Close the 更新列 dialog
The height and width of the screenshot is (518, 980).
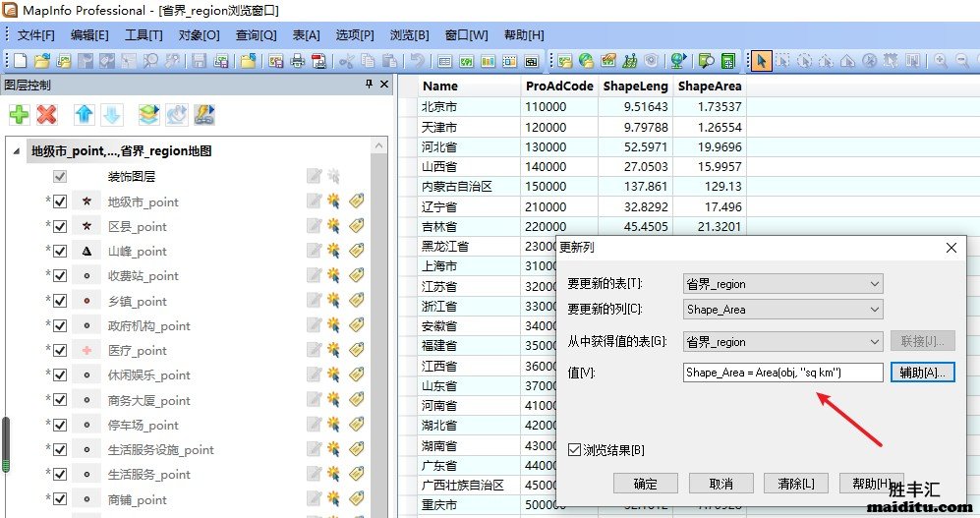pyautogui.click(x=951, y=248)
